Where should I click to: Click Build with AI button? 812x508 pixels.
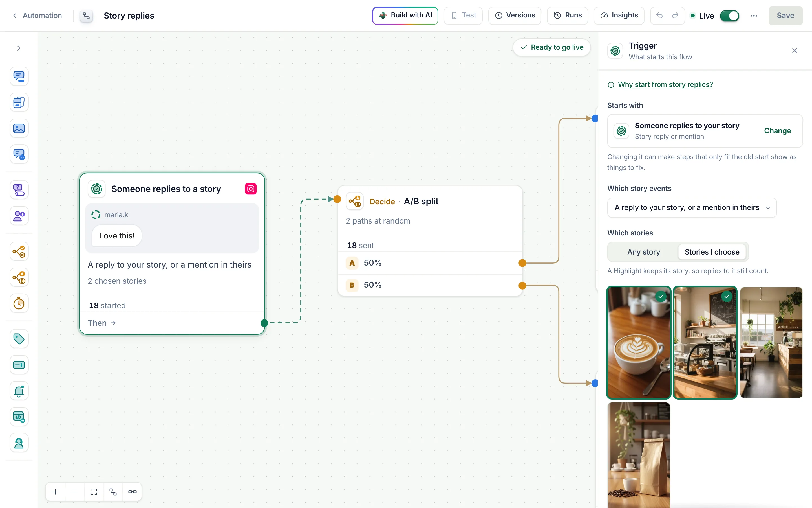[x=405, y=16]
